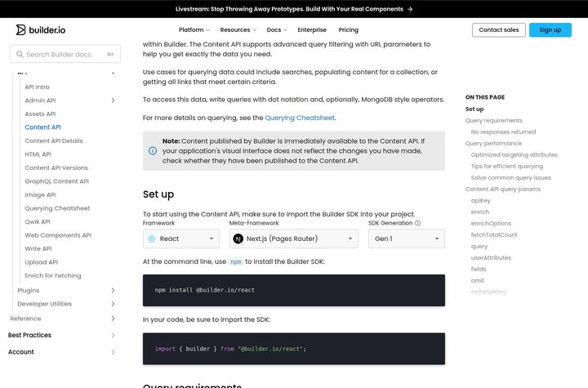Open the Meta-Framework Next.js dropdown

point(294,239)
